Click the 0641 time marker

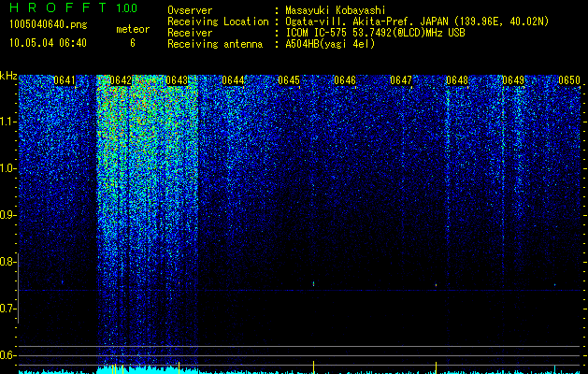coord(65,80)
